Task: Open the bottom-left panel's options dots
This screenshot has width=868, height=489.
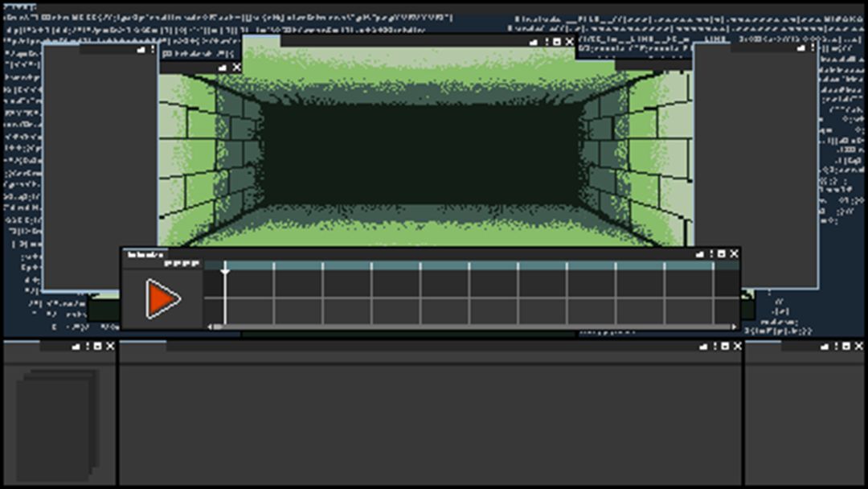Action: (x=87, y=346)
